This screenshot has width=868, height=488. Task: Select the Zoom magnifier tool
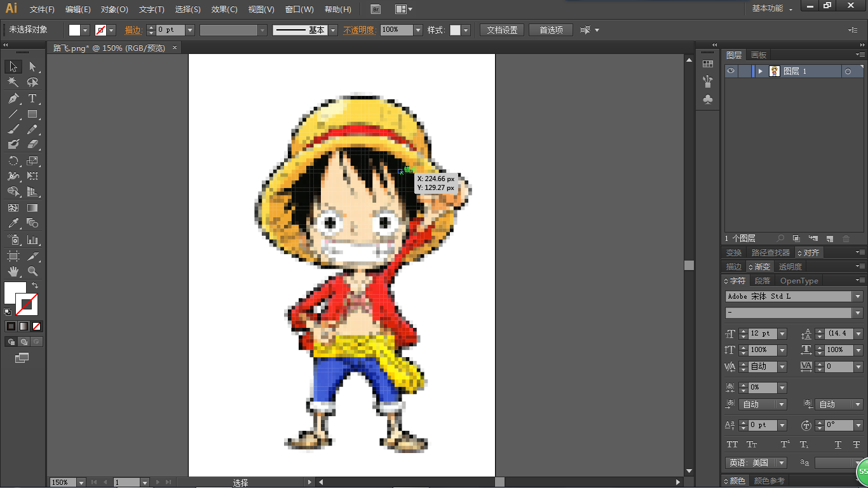(32, 272)
